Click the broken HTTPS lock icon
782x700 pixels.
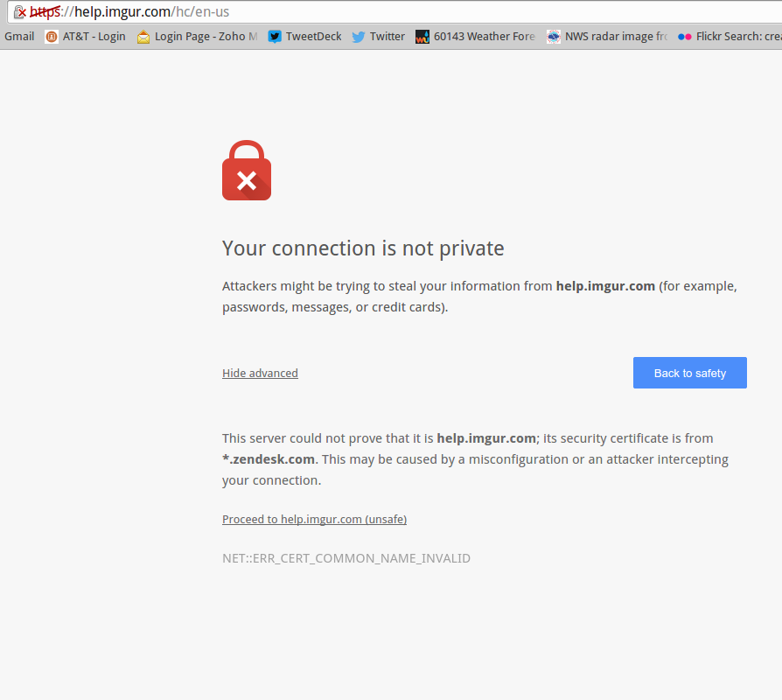click(20, 12)
